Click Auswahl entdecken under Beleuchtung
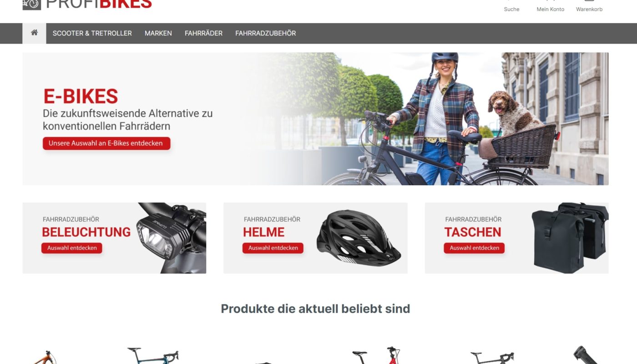The width and height of the screenshot is (637, 364). point(72,248)
